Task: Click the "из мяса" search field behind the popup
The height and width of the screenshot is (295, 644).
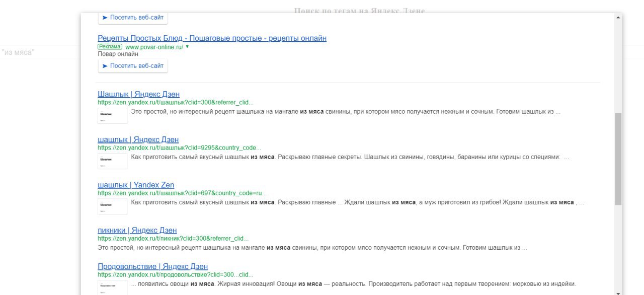Action: click(40, 52)
